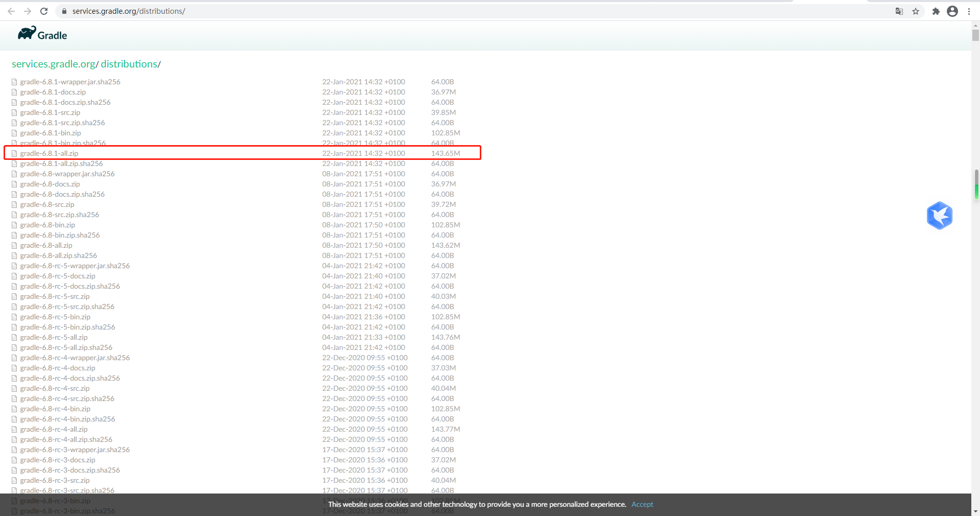
Task: Click the floating blue bird icon
Action: tap(940, 216)
